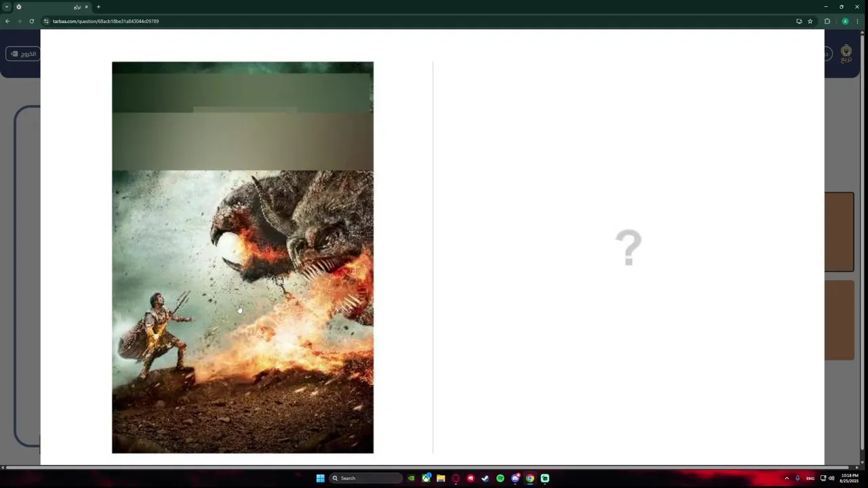Open Spotify from taskbar

tap(500, 478)
